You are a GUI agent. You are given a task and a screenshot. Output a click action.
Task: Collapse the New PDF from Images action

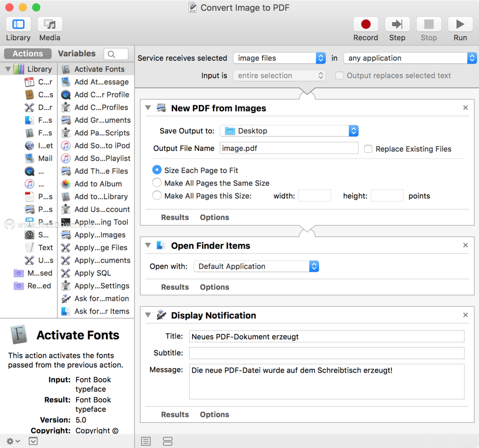[x=148, y=107]
